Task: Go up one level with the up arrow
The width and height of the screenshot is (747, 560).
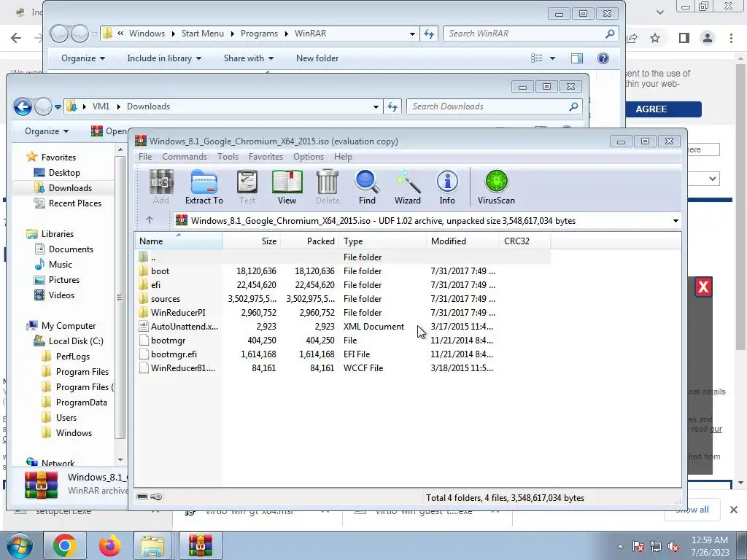Action: pos(149,220)
